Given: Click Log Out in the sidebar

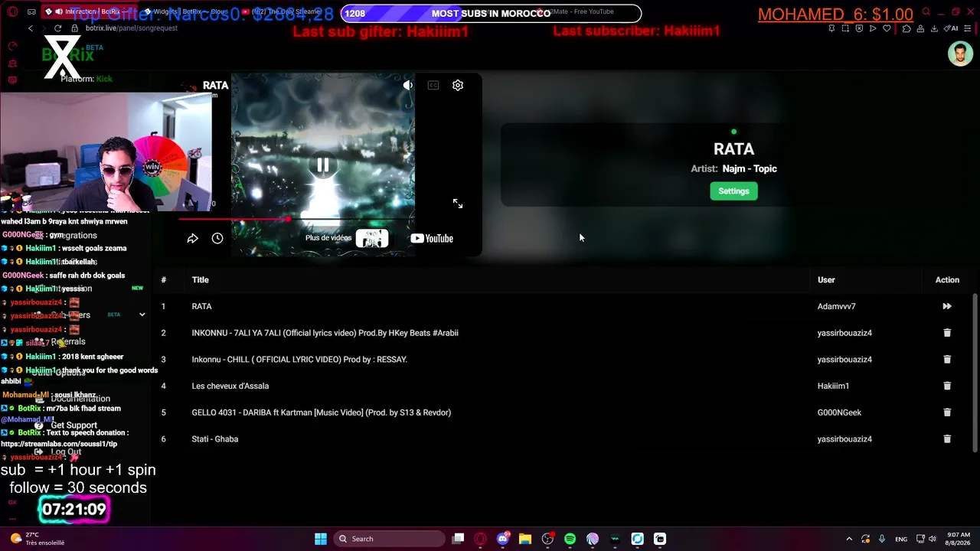Looking at the screenshot, I should point(66,452).
